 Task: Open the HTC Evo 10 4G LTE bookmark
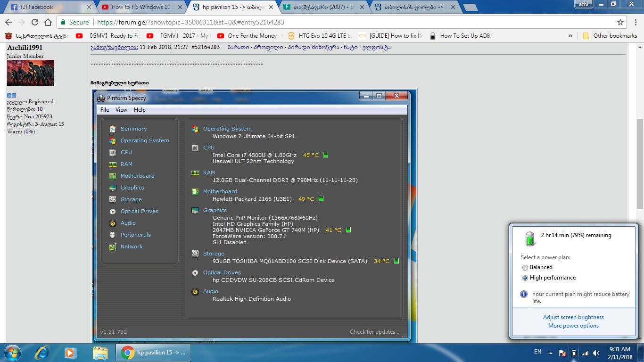pyautogui.click(x=319, y=36)
